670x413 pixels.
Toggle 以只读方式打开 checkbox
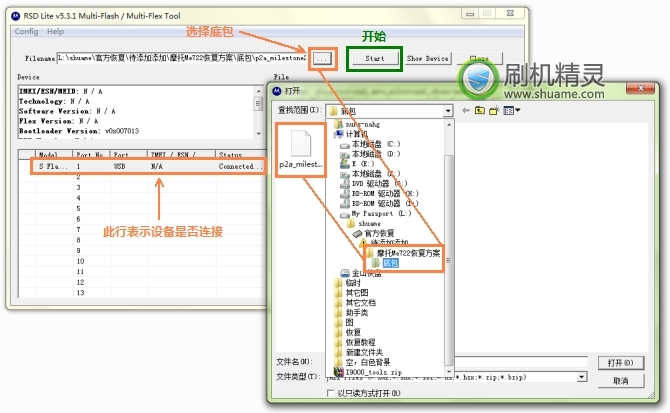pyautogui.click(x=330, y=393)
